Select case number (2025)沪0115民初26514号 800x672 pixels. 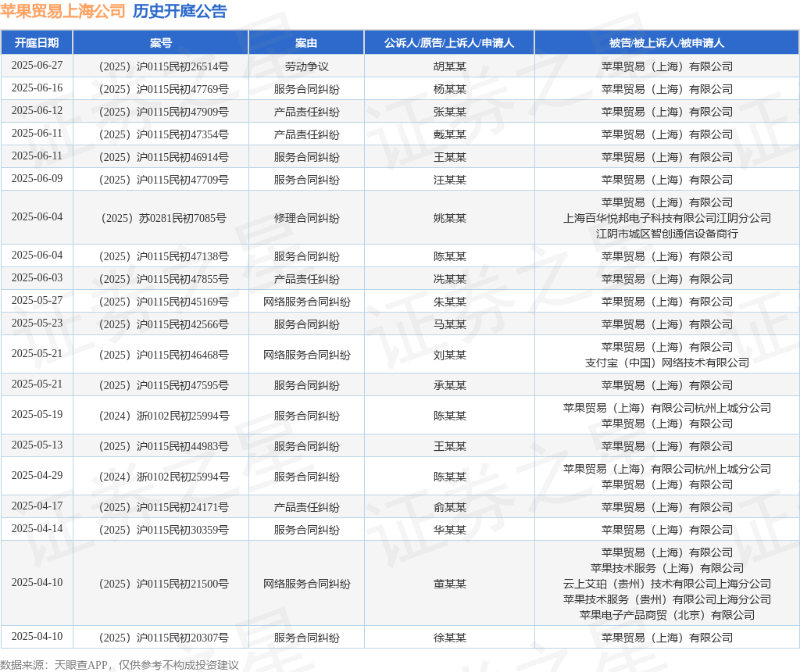164,67
